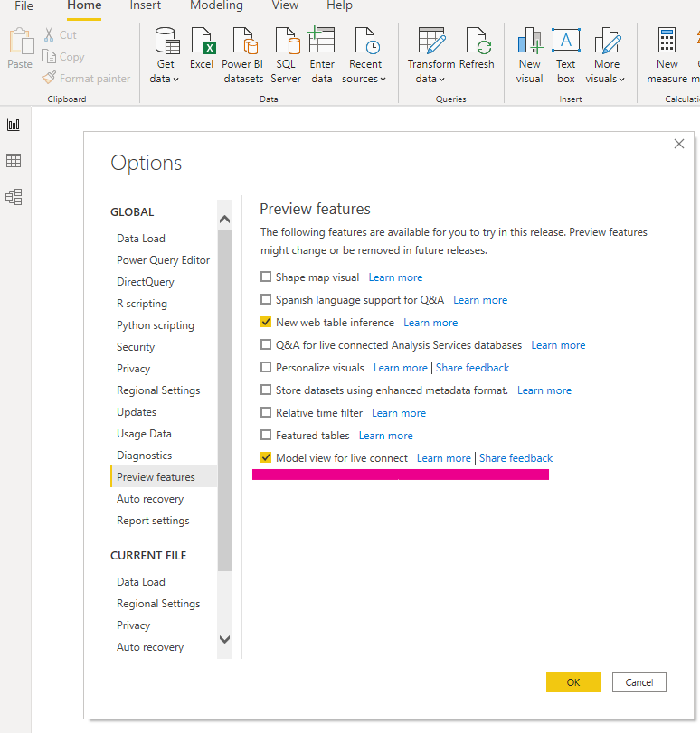Viewport: 700px width, 733px height.
Task: Switch to the View ribbon tab
Action: (x=285, y=5)
